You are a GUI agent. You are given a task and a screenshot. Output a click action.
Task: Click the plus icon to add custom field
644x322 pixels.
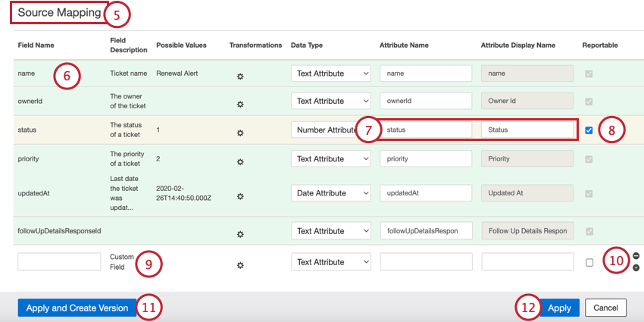pos(636,267)
